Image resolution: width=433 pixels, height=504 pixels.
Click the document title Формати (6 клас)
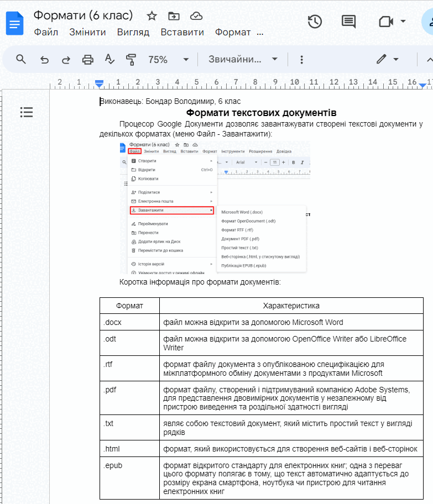coord(83,15)
